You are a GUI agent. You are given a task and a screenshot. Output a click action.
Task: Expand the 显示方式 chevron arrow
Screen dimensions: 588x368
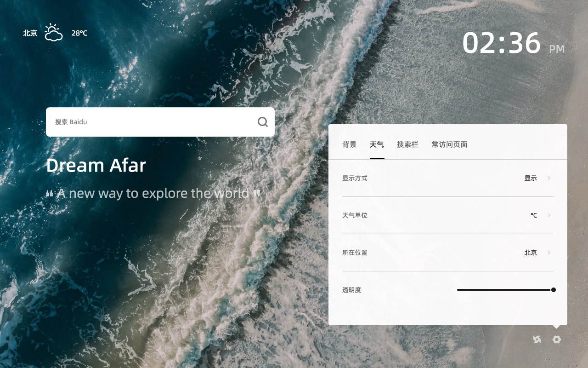click(549, 178)
